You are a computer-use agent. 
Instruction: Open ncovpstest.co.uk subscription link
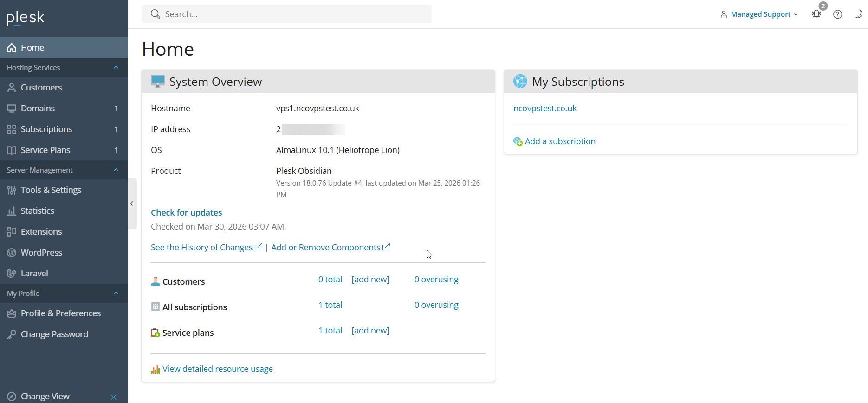pyautogui.click(x=545, y=109)
